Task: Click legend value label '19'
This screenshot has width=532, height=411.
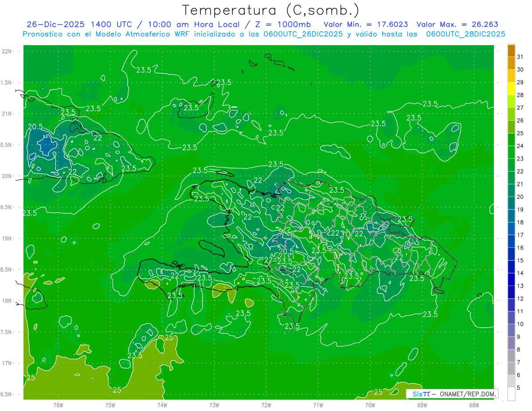Action: click(520, 210)
